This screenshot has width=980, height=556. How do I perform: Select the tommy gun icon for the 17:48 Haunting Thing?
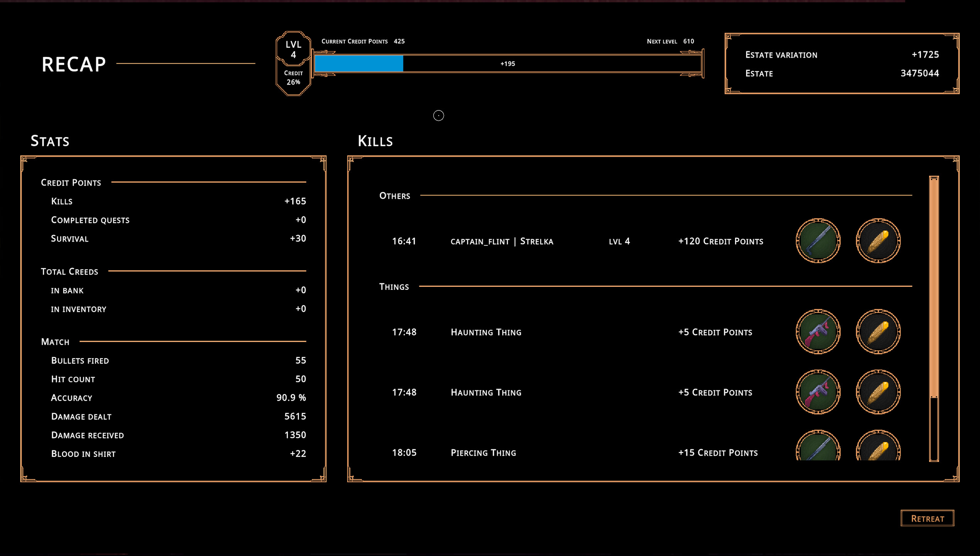818,331
